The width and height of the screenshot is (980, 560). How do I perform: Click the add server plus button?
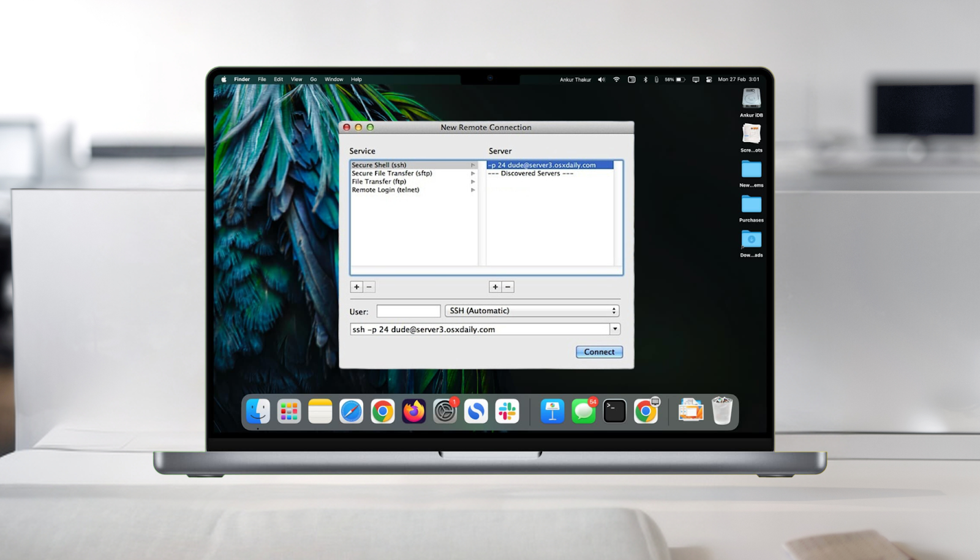pos(495,287)
